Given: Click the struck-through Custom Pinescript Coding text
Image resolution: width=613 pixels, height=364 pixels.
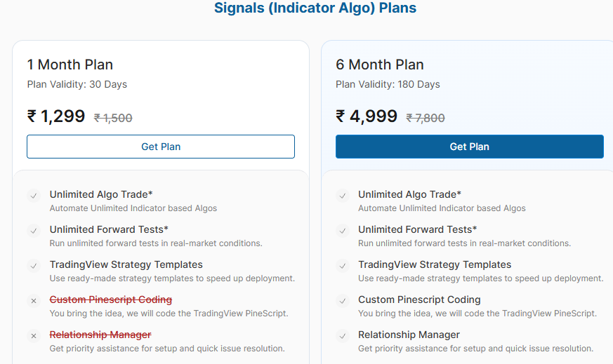Looking at the screenshot, I should (x=111, y=299).
